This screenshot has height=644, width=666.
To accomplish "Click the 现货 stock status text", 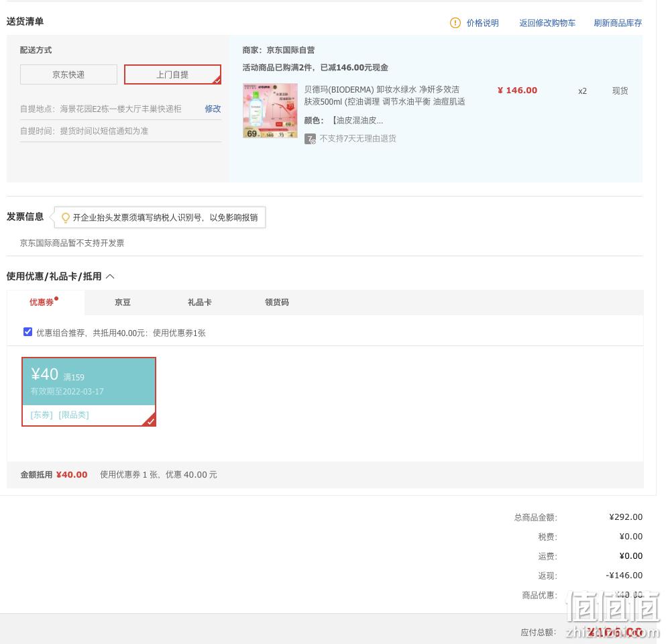I will [620, 91].
